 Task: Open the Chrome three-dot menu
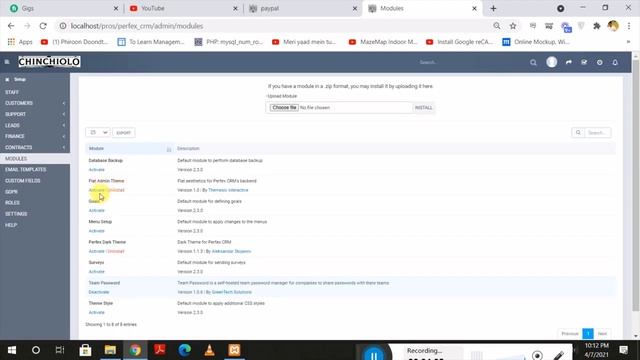click(x=629, y=26)
